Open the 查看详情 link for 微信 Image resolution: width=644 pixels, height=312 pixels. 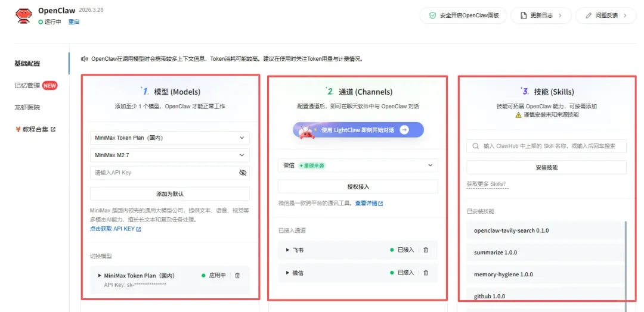tap(369, 204)
